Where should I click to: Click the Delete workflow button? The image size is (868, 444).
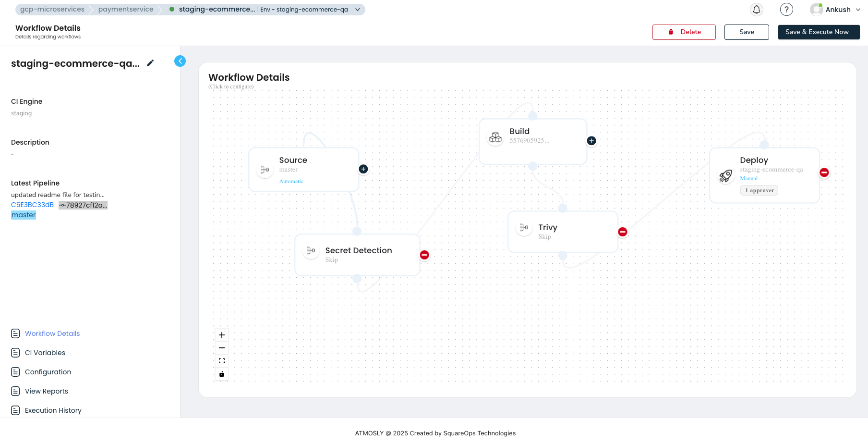(684, 32)
